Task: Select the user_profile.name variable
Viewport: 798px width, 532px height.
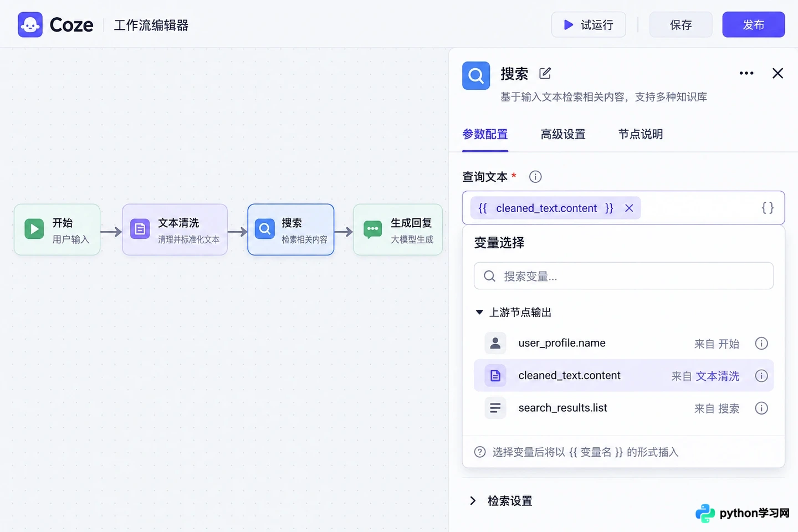Action: point(623,344)
